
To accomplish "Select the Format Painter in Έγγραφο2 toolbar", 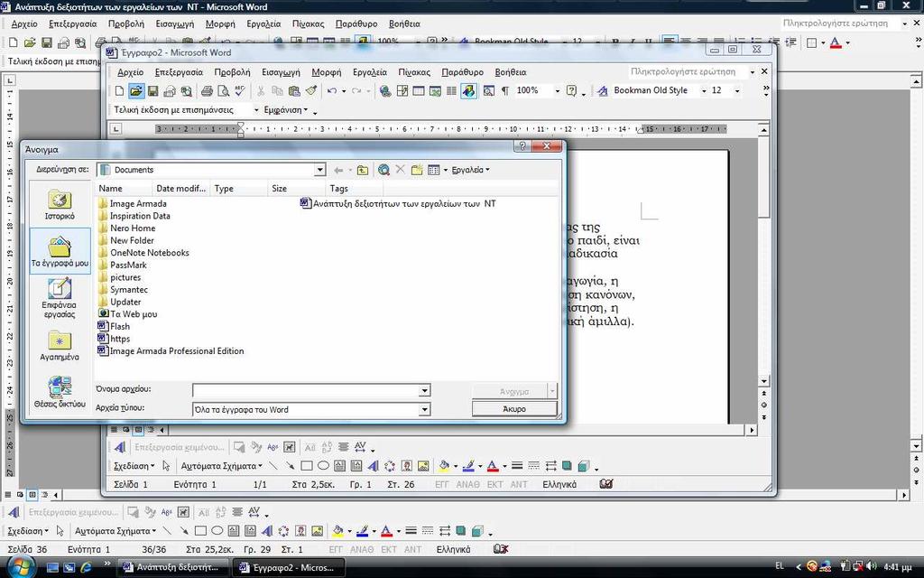I will tap(310, 91).
